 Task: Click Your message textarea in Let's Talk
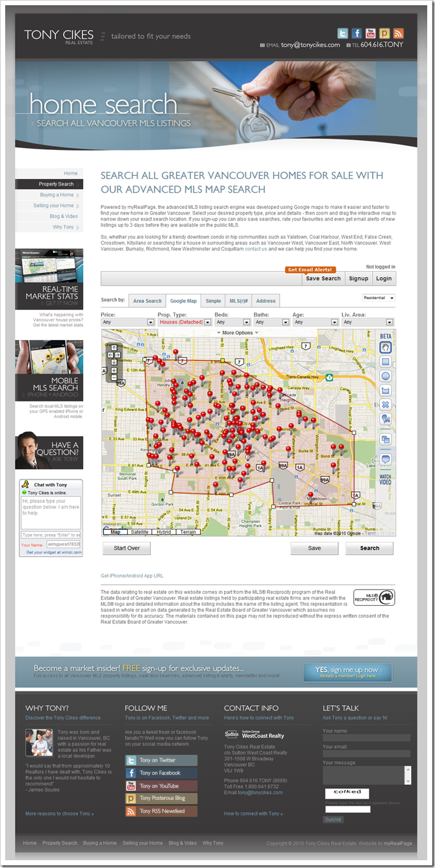[366, 775]
